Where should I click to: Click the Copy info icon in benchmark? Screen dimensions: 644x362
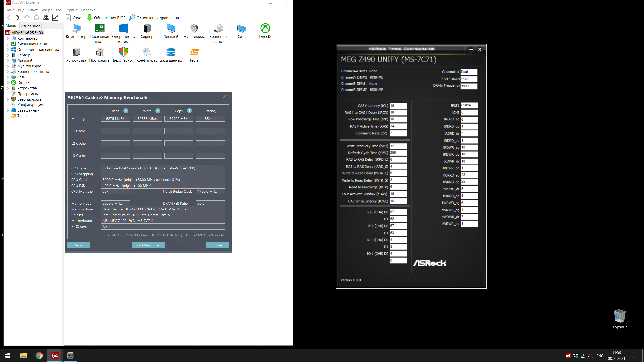[189, 111]
